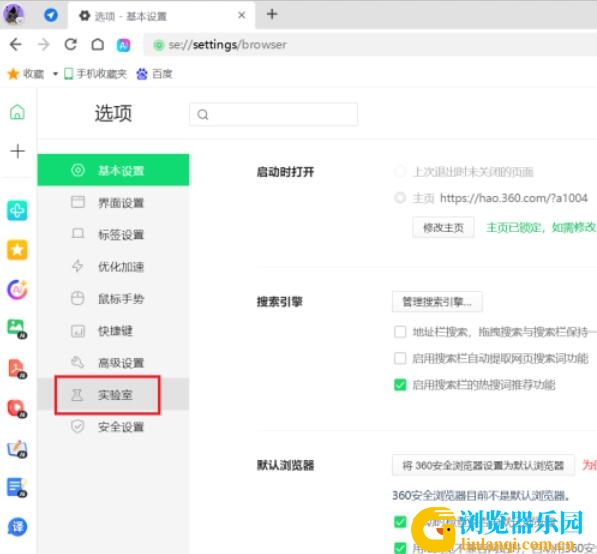Open the red video sidebar app

[17, 408]
